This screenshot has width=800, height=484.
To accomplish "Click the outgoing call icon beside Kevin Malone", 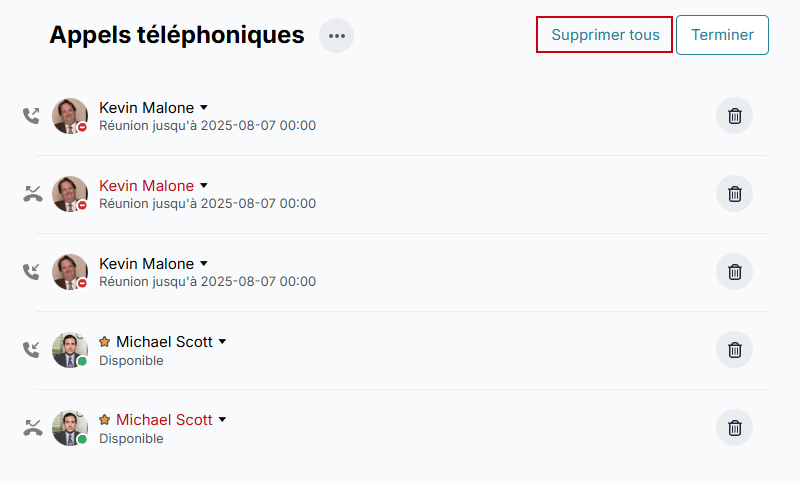I will tap(31, 116).
